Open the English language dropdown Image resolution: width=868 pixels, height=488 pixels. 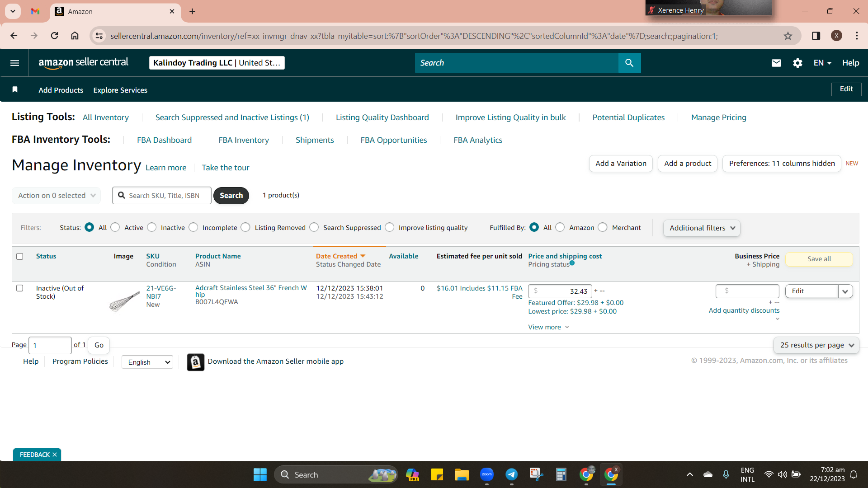[x=147, y=362]
